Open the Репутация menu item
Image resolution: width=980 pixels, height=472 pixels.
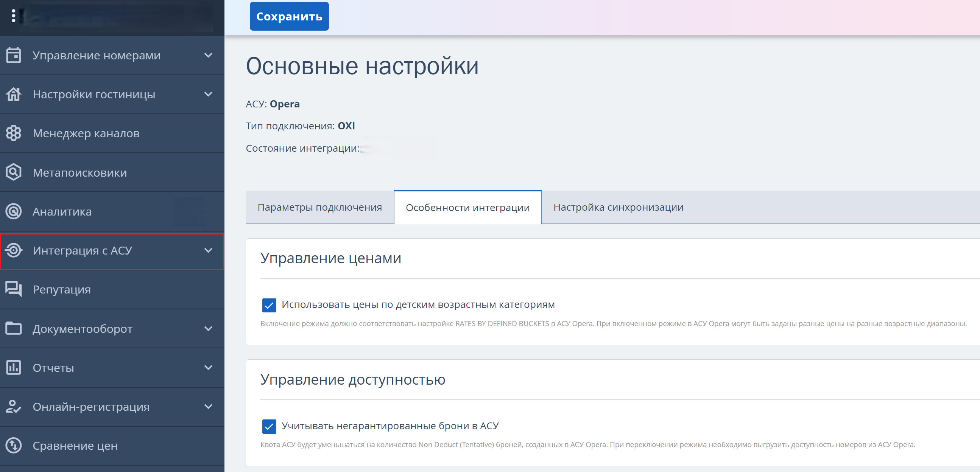pos(112,290)
